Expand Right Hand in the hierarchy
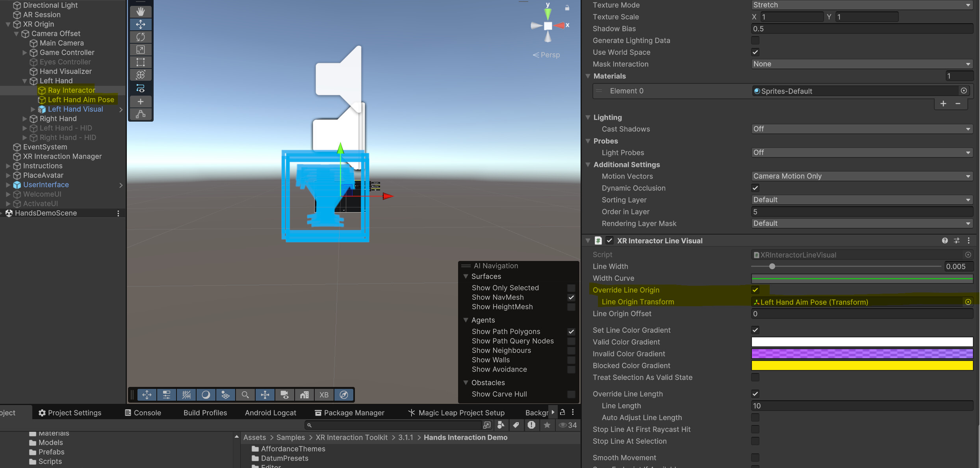 pos(25,118)
